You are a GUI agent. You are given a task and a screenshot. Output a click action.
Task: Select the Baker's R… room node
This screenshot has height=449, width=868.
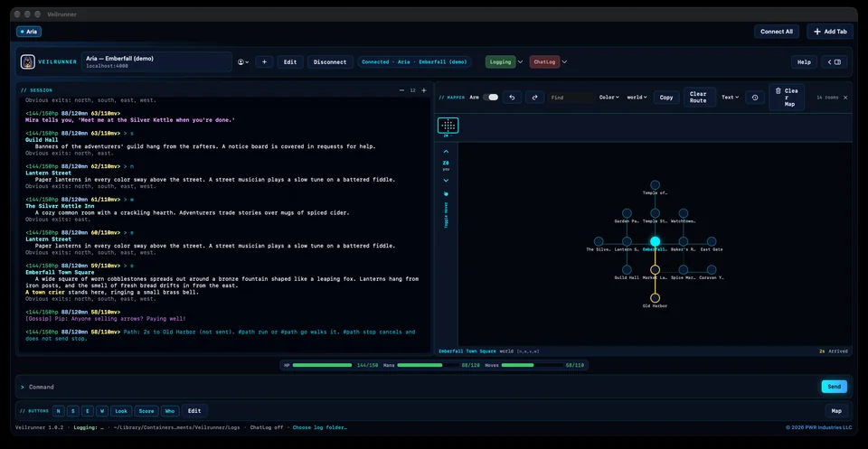(684, 241)
